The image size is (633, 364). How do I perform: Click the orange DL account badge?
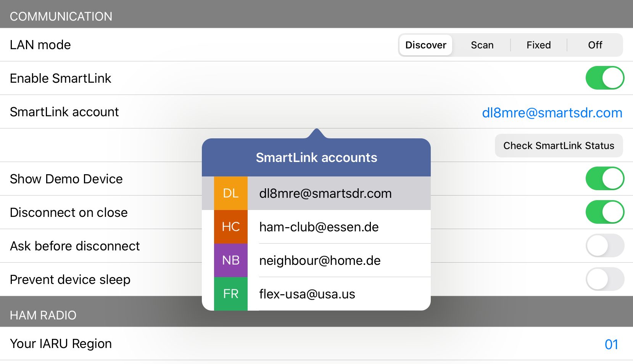point(231,193)
